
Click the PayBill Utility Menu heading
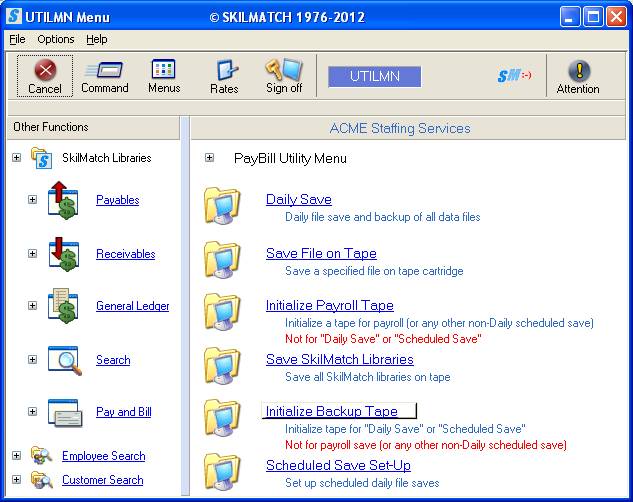click(x=290, y=158)
